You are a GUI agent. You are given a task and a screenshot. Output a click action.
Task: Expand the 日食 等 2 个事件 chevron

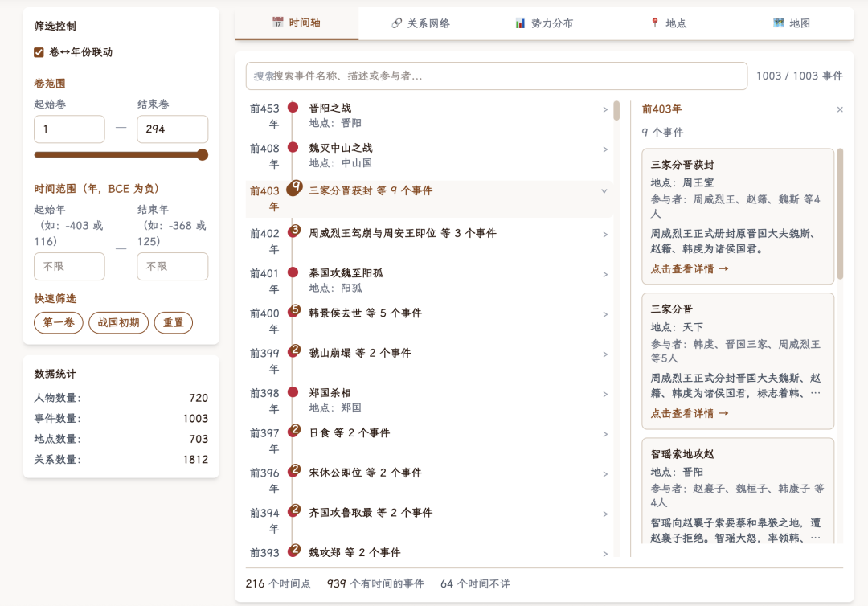pos(605,434)
